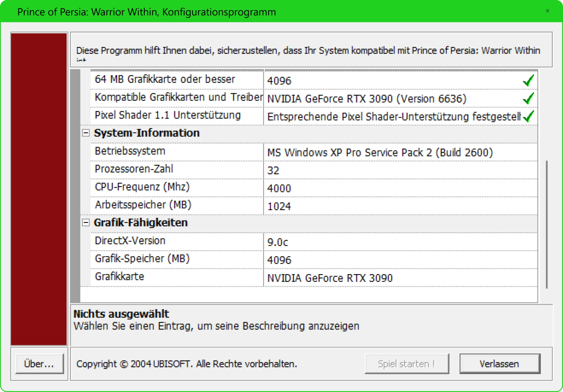Click the DirectX value 9.0c
563x392 pixels.
tap(278, 242)
